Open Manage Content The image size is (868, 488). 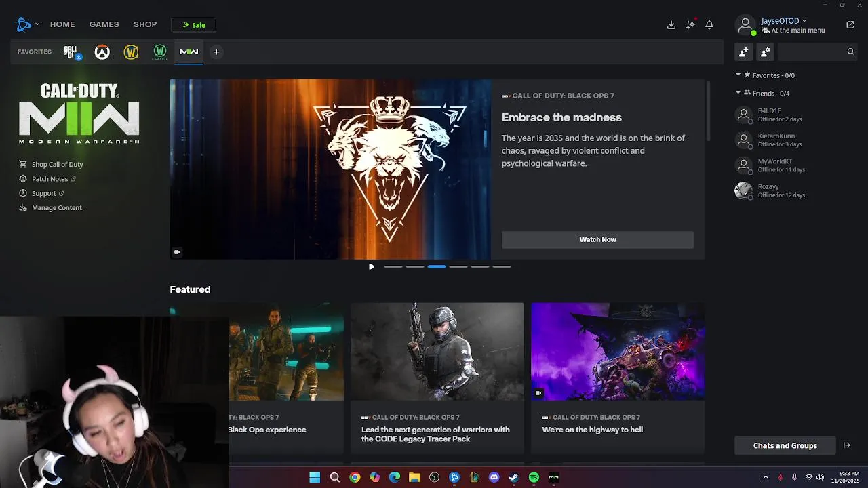point(50,207)
